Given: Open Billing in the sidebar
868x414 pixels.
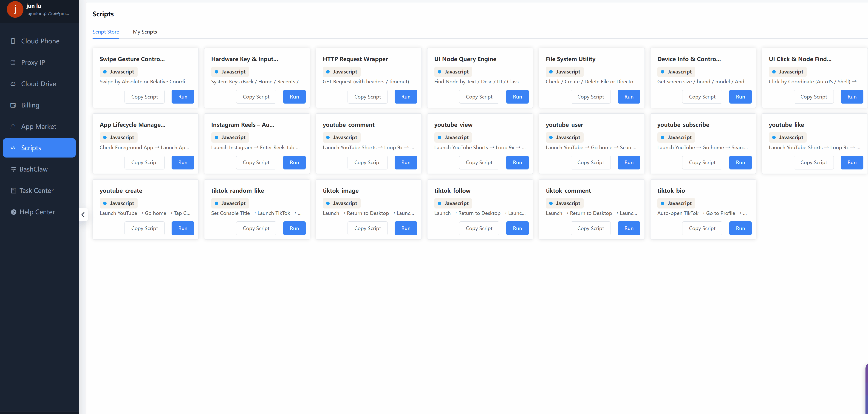Looking at the screenshot, I should [40, 105].
